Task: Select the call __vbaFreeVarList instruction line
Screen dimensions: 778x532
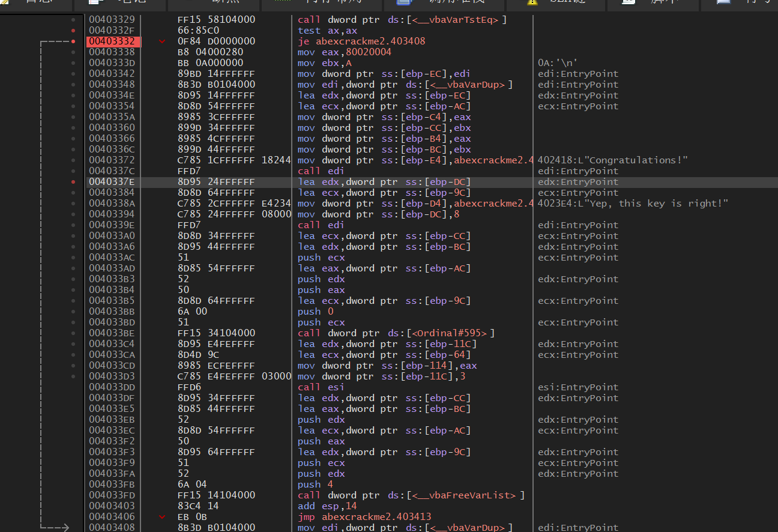Action: [x=411, y=495]
